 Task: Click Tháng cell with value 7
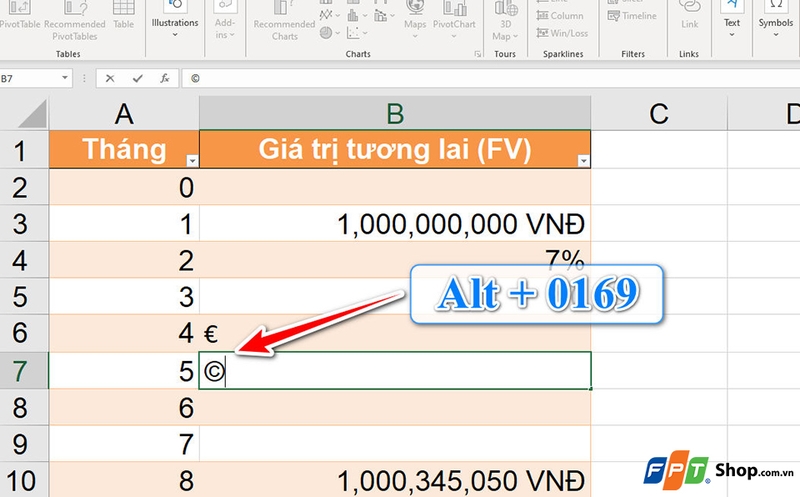[x=124, y=443]
